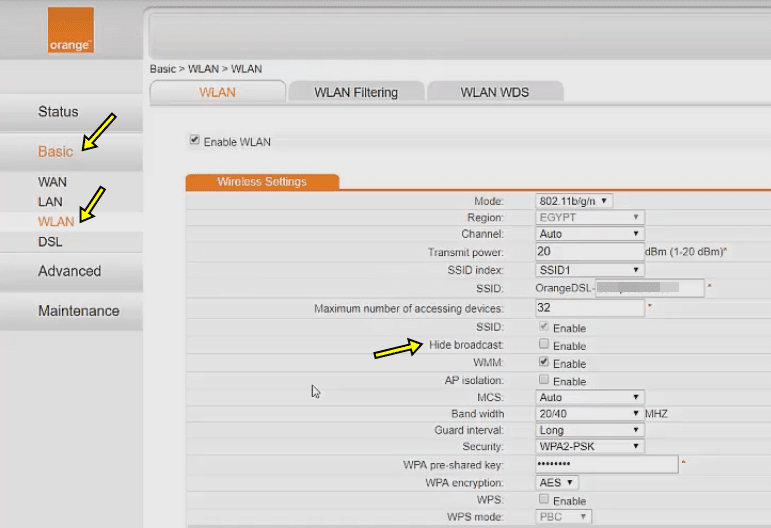Click the Hide broadcast label
The width and height of the screenshot is (771, 528).
point(466,345)
